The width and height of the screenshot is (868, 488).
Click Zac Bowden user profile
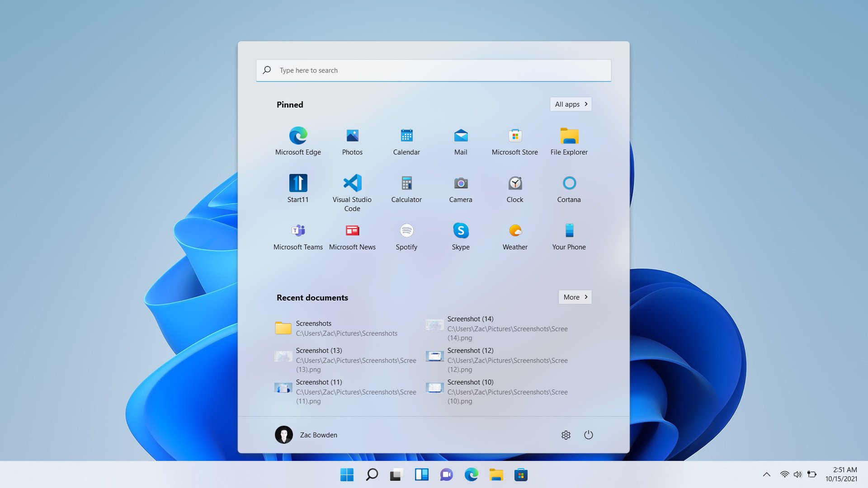(307, 435)
